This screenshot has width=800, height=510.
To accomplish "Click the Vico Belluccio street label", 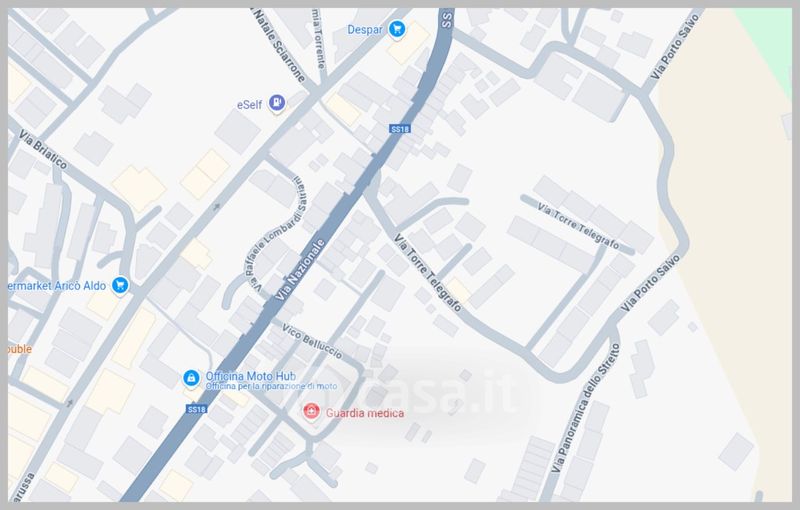I will tap(312, 341).
